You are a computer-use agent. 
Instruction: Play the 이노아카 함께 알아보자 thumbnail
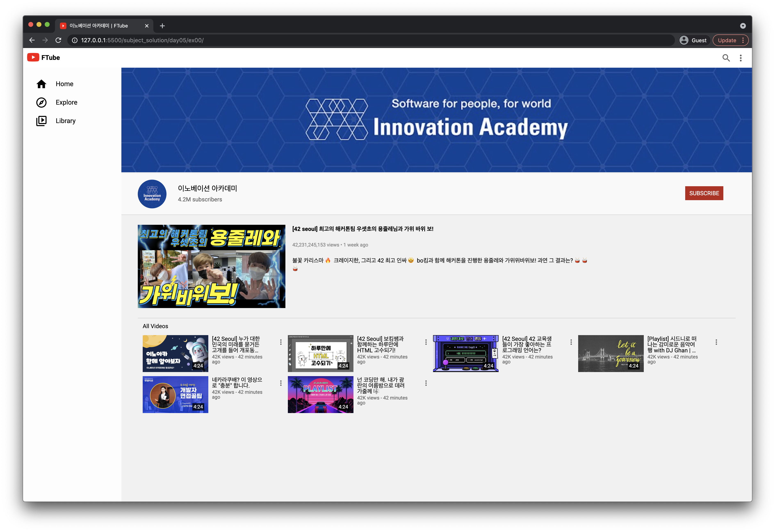tap(176, 353)
